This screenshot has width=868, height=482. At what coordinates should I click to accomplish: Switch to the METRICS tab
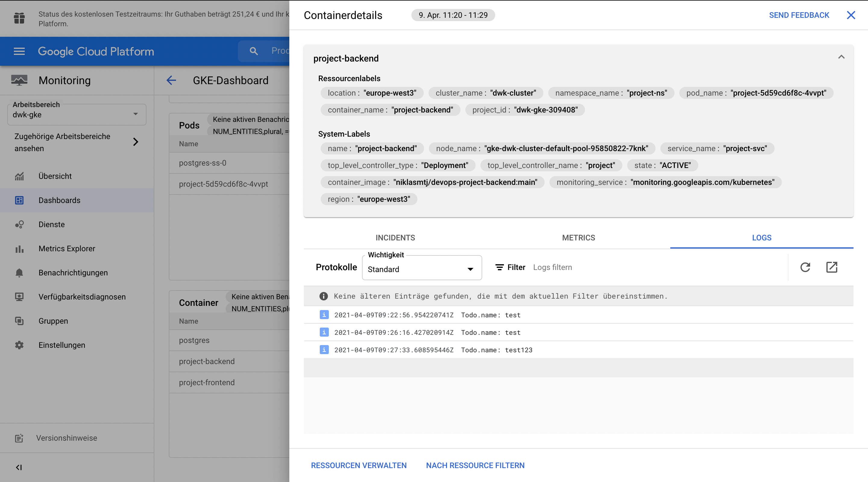[x=578, y=238]
